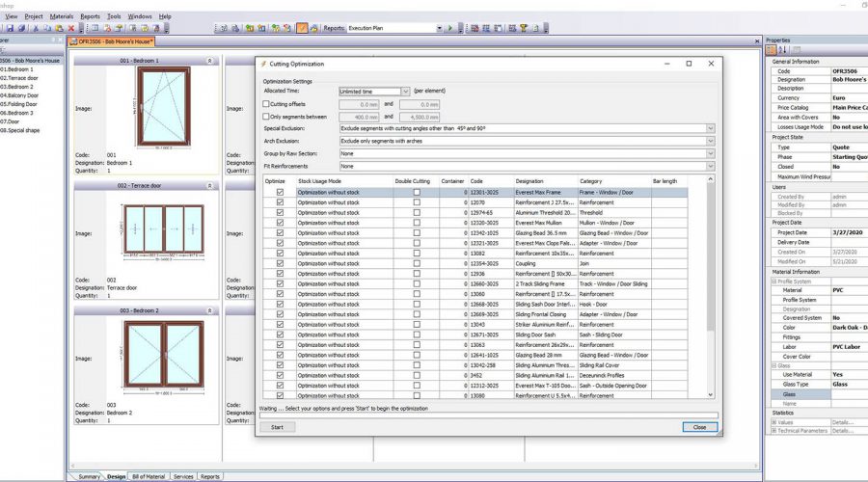Select 05.Folding Door in the explorer tree
Viewport: 868px width, 482px height.
point(19,104)
